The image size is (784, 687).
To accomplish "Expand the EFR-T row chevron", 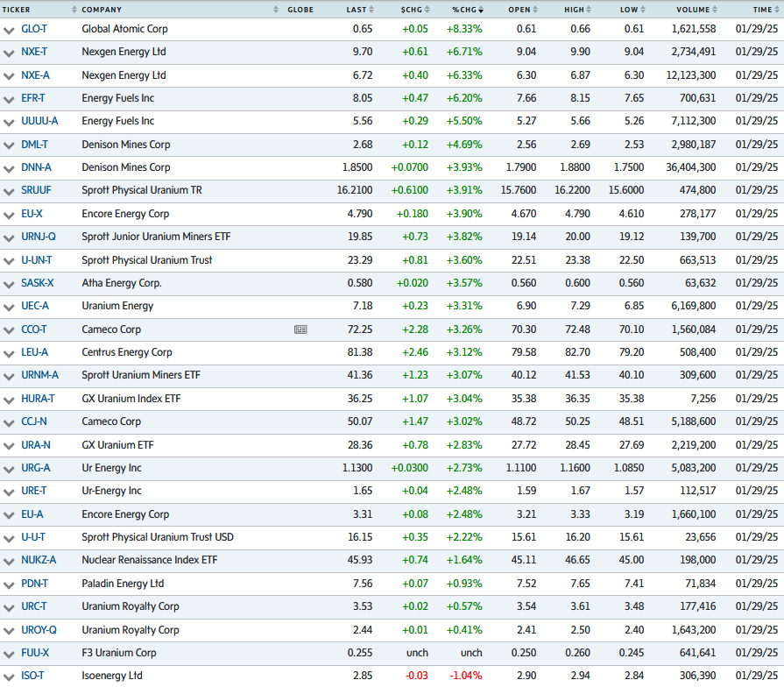I will 9,100.
